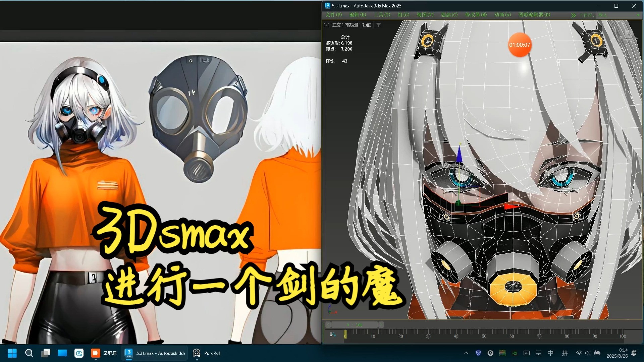
Task: Click frame 100 on the timeline track bar
Action: 622,336
